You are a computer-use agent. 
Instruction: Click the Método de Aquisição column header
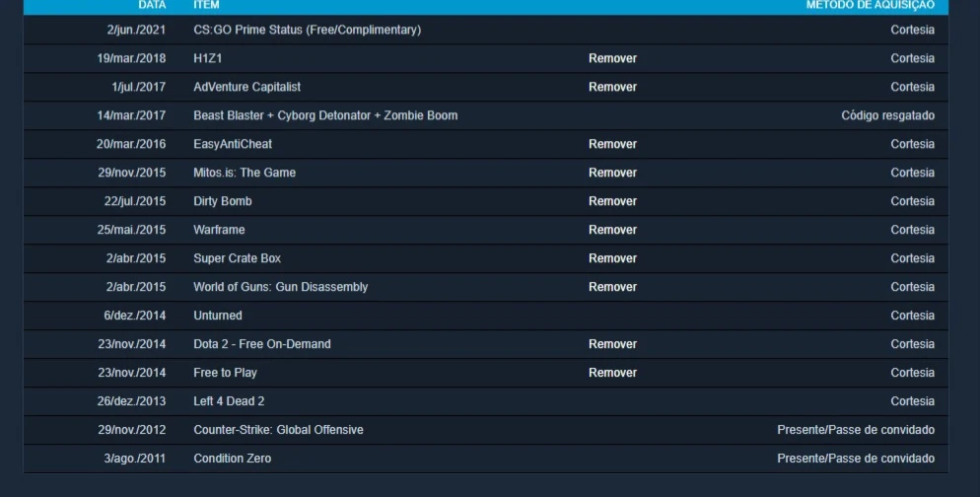(870, 5)
